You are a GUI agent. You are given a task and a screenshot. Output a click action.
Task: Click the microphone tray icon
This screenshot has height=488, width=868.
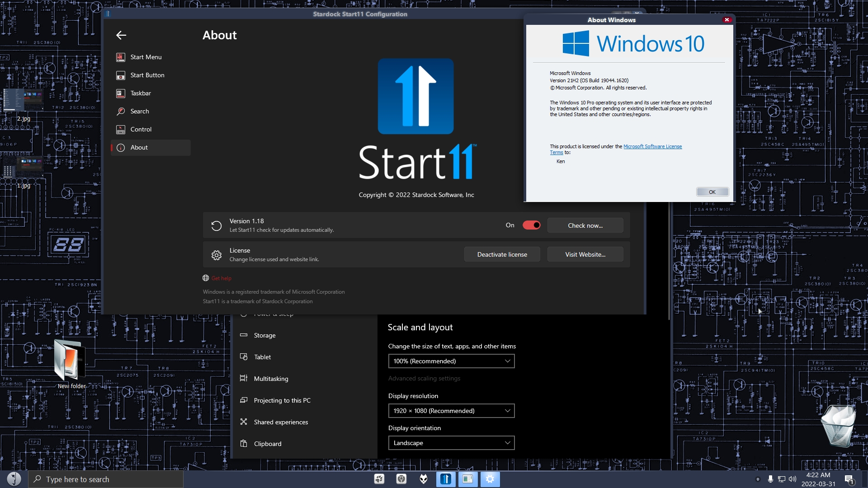click(x=770, y=479)
